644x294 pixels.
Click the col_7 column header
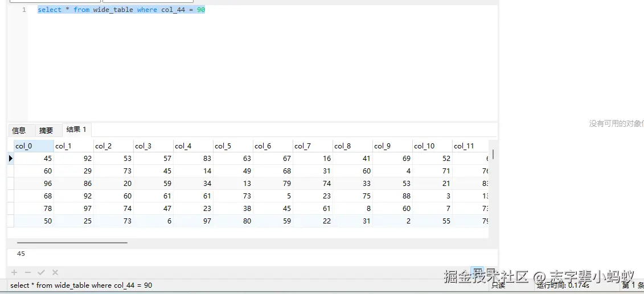tap(313, 146)
